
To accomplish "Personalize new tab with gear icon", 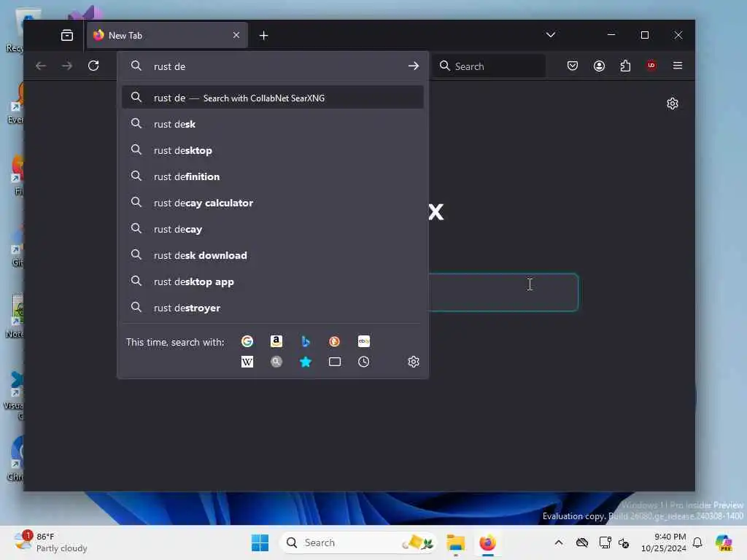I will click(x=672, y=104).
